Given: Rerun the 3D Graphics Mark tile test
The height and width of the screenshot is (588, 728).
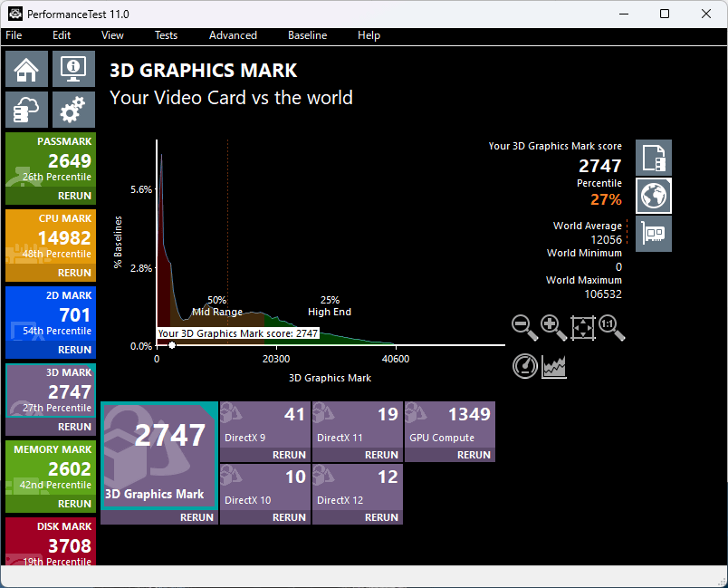Looking at the screenshot, I should pyautogui.click(x=196, y=517).
